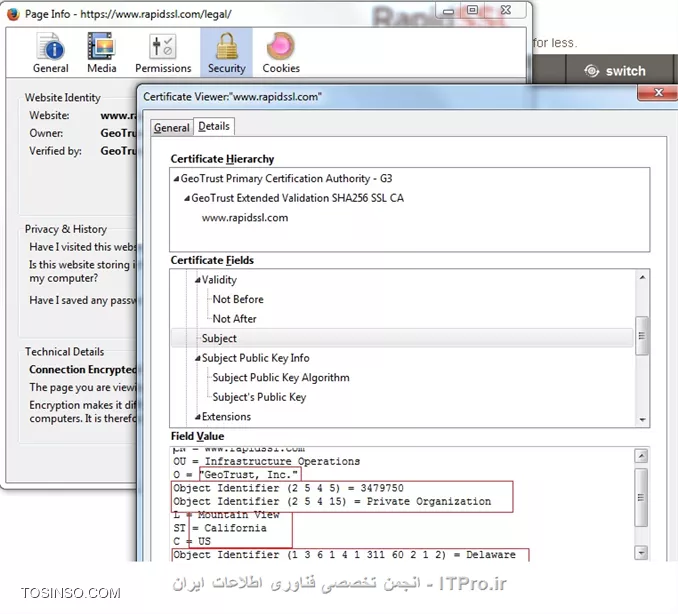This screenshot has width=678, height=614.
Task: Select the Not After field
Action: [x=234, y=319]
